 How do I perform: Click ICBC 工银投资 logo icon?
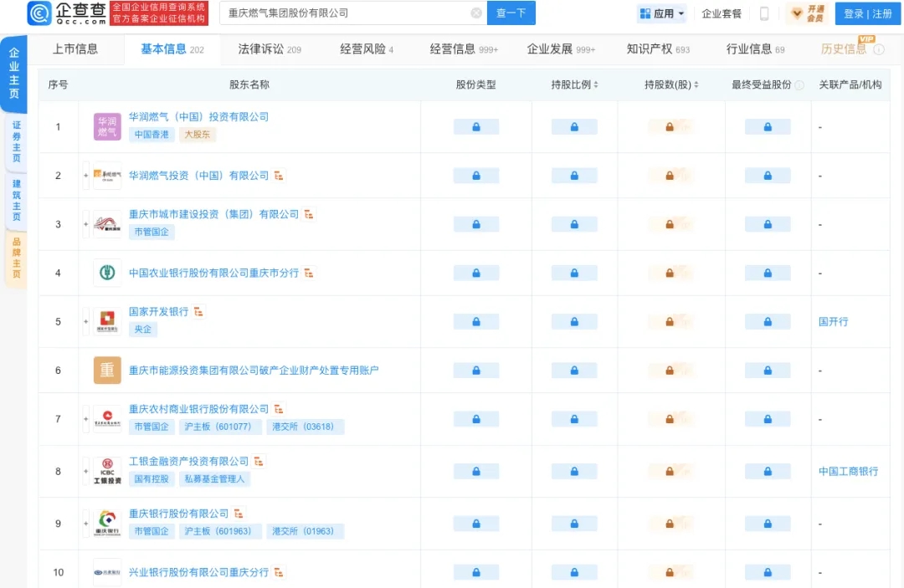tap(107, 471)
